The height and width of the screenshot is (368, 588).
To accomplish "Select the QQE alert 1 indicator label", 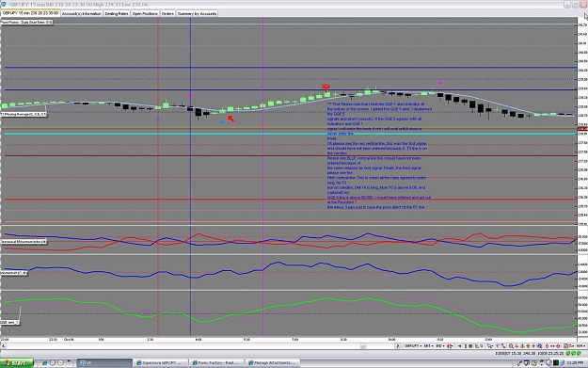I will [x=9, y=322].
